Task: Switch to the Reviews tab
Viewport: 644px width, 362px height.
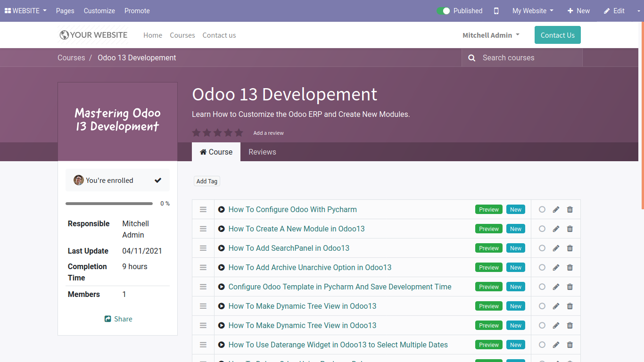Action: pyautogui.click(x=262, y=152)
